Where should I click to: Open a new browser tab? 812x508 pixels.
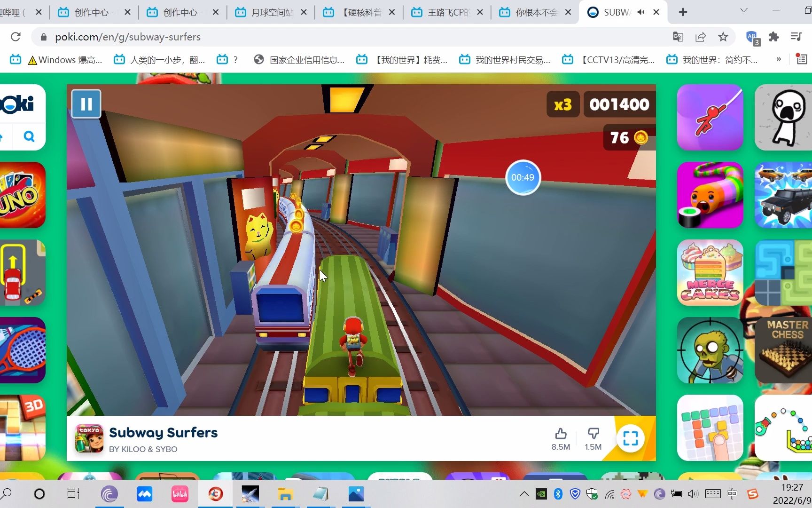(683, 12)
